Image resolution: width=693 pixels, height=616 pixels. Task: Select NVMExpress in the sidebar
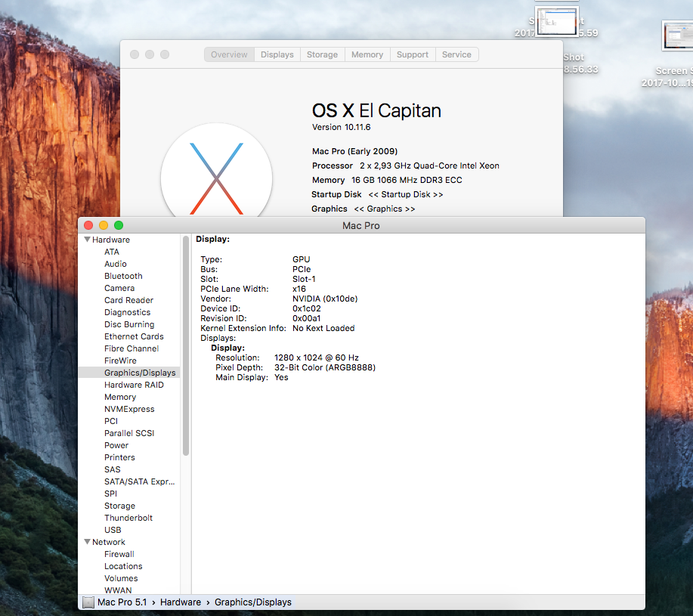click(129, 409)
